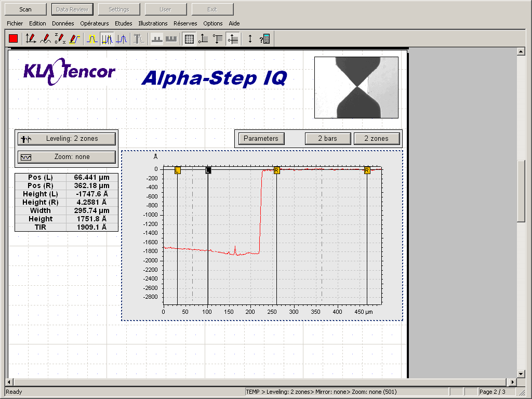Open the Réserves menu
The width and height of the screenshot is (532, 399).
point(185,23)
